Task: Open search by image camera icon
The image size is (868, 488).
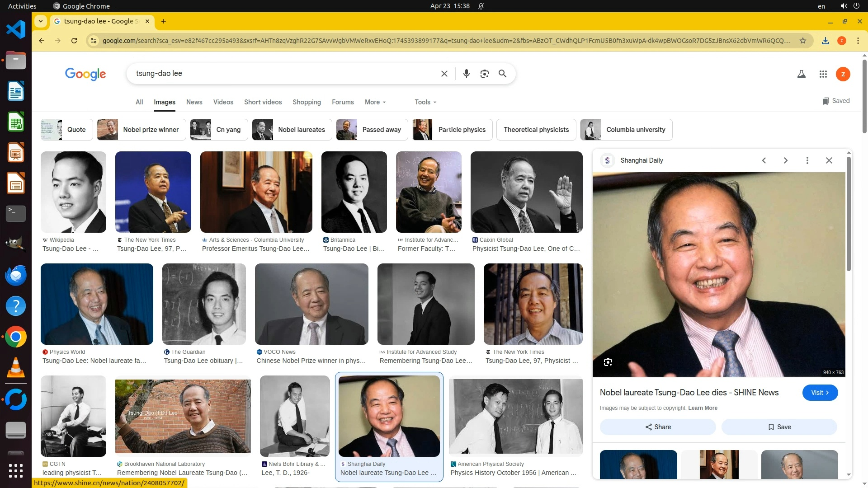Action: (484, 74)
